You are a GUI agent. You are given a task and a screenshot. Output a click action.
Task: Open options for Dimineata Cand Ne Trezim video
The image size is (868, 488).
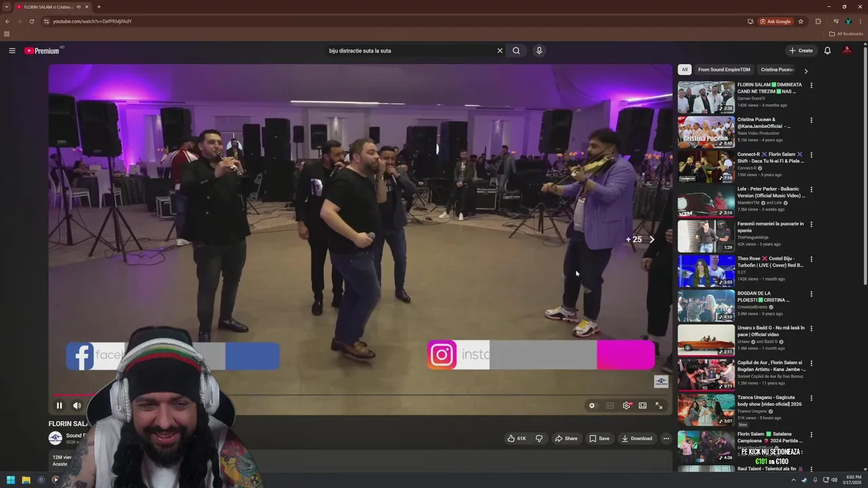pos(811,85)
